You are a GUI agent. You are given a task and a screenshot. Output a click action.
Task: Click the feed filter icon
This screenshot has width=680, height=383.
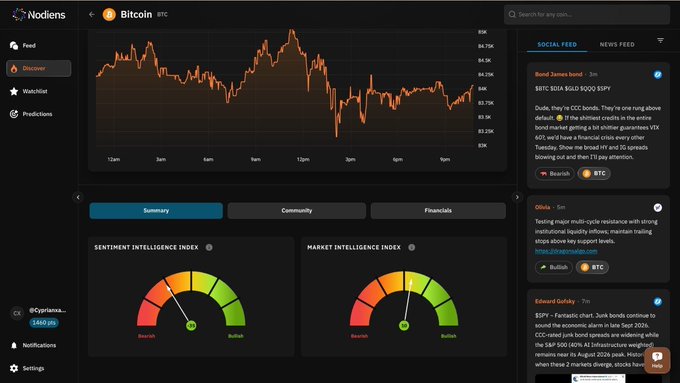click(660, 40)
